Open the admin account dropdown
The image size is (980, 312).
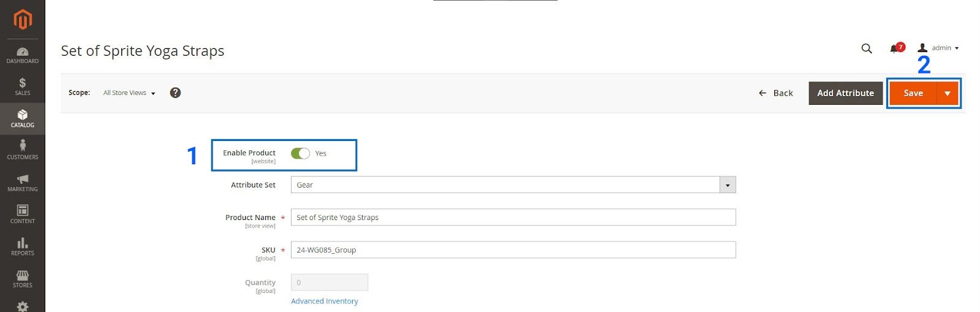pyautogui.click(x=938, y=48)
